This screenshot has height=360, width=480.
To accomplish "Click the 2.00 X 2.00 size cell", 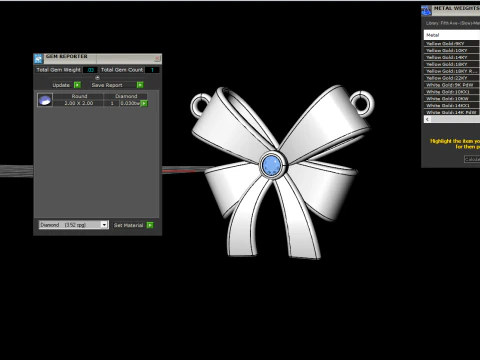I will [79, 103].
